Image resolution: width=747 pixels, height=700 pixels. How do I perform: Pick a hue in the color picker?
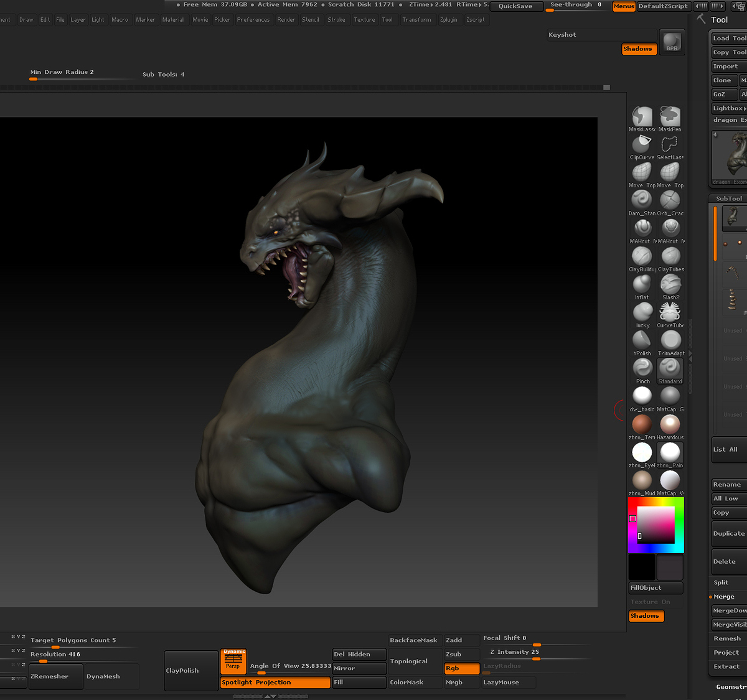pyautogui.click(x=655, y=525)
